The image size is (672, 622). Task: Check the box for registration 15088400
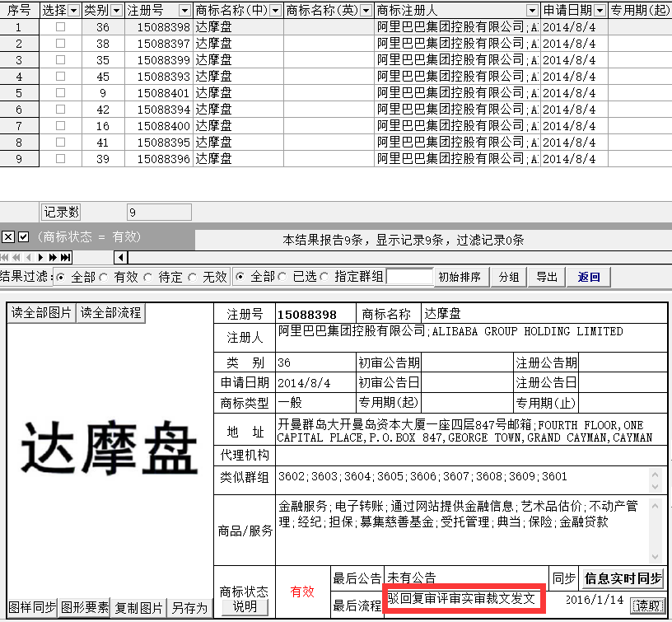[x=60, y=125]
